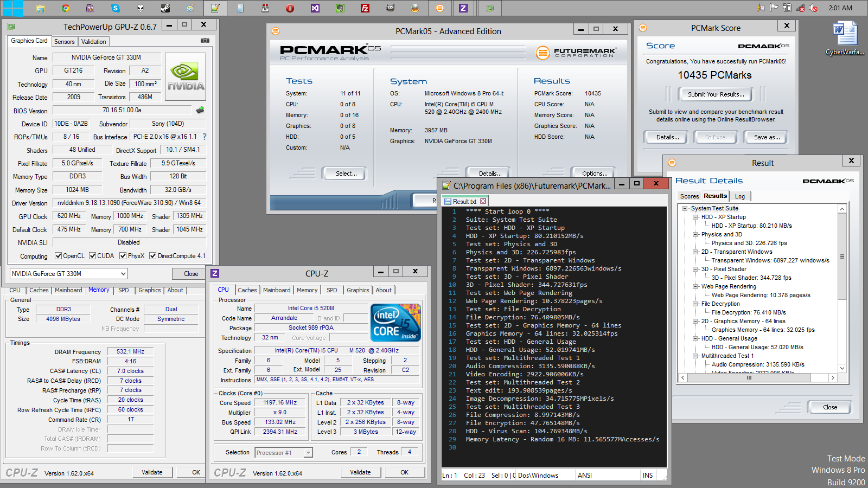
Task: Toggle the DirectCompute 4.1 checkbox
Action: point(153,256)
